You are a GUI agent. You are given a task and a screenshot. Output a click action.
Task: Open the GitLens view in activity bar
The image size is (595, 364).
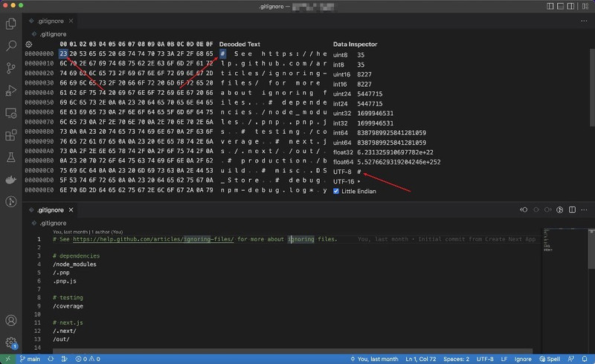pos(11,202)
